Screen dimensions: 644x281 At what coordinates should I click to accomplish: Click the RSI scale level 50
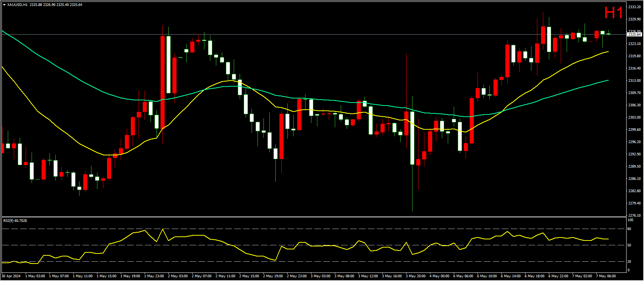(629, 245)
